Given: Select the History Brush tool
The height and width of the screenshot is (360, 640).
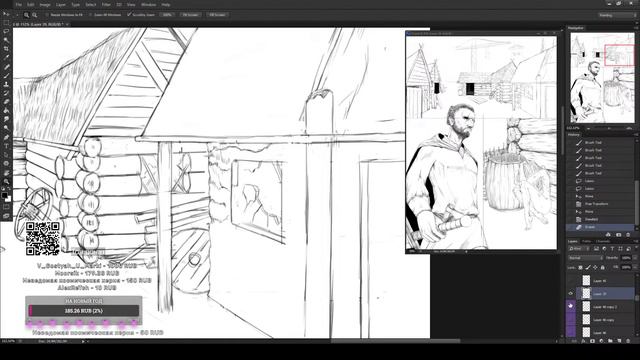Looking at the screenshot, I should pyautogui.click(x=6, y=93).
